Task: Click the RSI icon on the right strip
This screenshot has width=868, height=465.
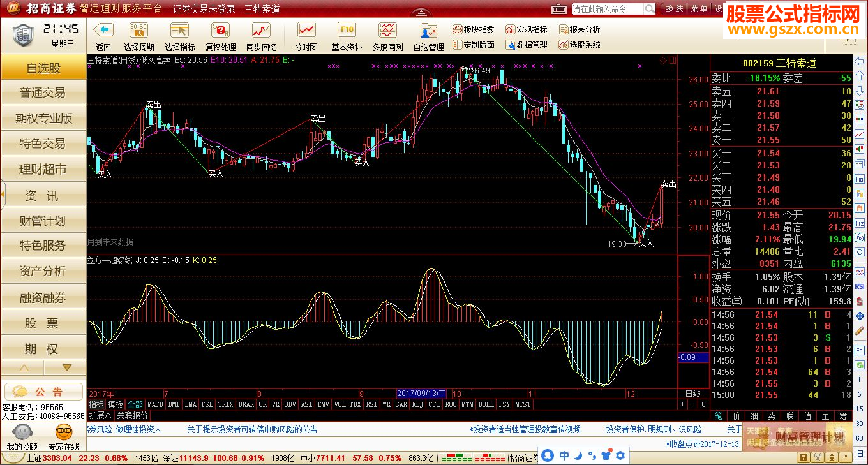Action: point(859,286)
